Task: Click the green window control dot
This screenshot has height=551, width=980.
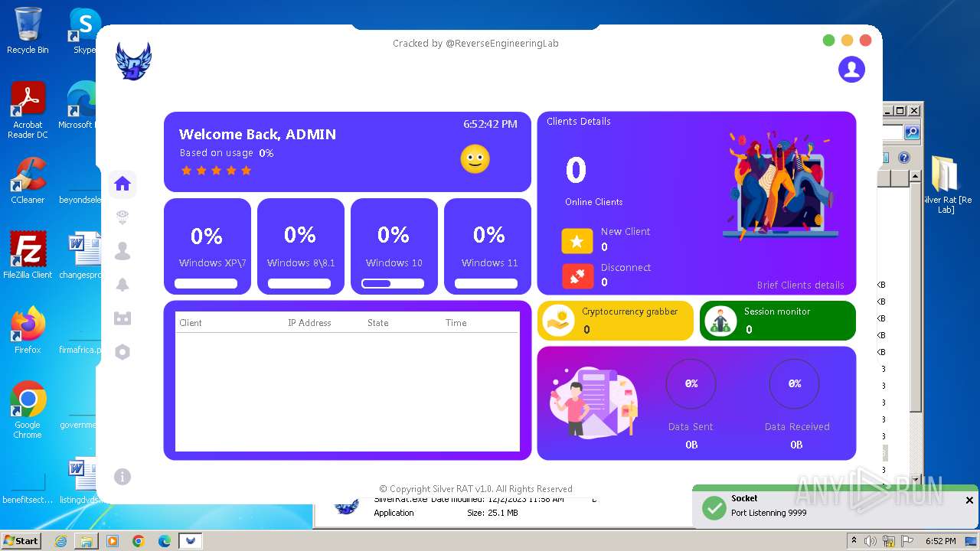Action: [828, 41]
